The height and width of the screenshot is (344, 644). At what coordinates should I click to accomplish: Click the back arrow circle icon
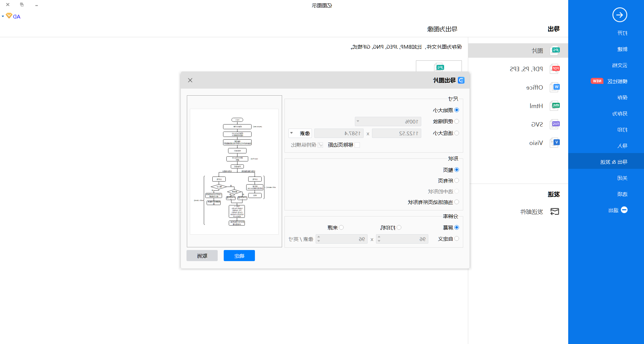tap(620, 15)
